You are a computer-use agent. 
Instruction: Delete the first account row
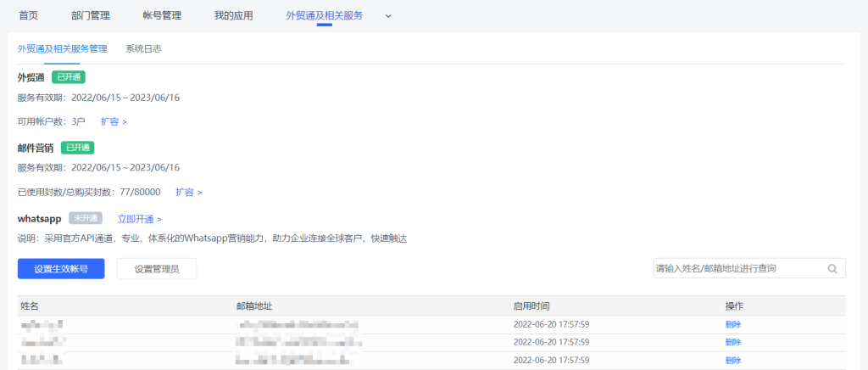(733, 324)
